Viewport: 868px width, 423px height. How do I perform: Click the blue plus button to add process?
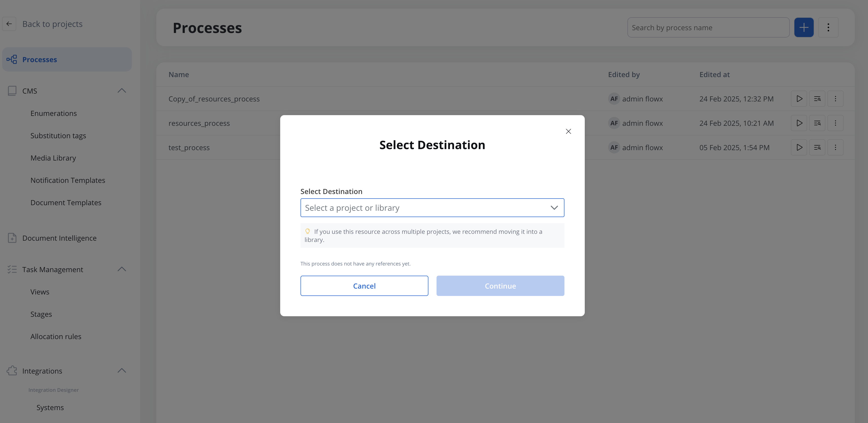[x=804, y=27]
